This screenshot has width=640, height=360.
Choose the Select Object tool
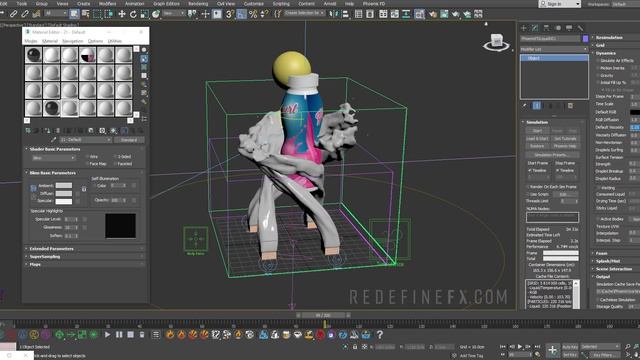[x=74, y=14]
